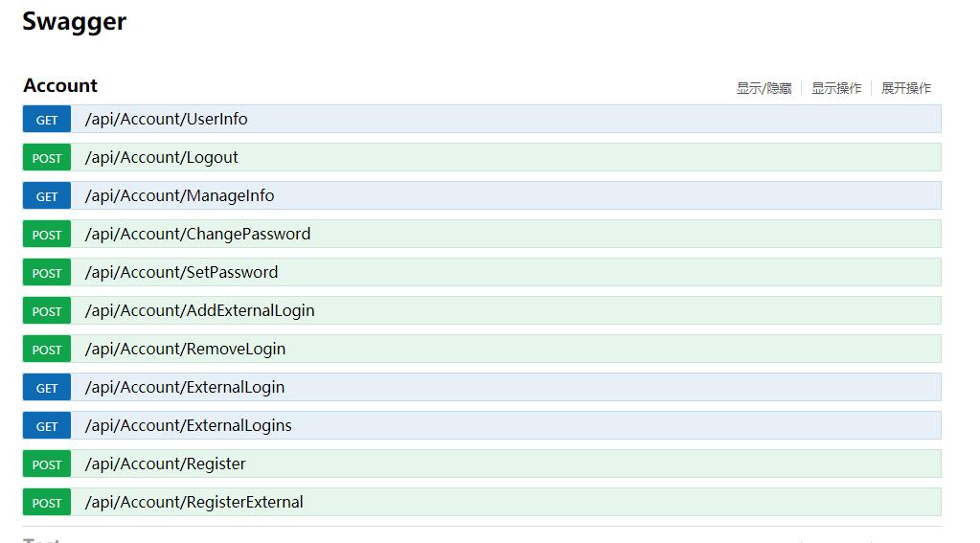Click the GET badge for /api/Account/ManageInfo
This screenshot has width=980, height=543.
pos(47,195)
